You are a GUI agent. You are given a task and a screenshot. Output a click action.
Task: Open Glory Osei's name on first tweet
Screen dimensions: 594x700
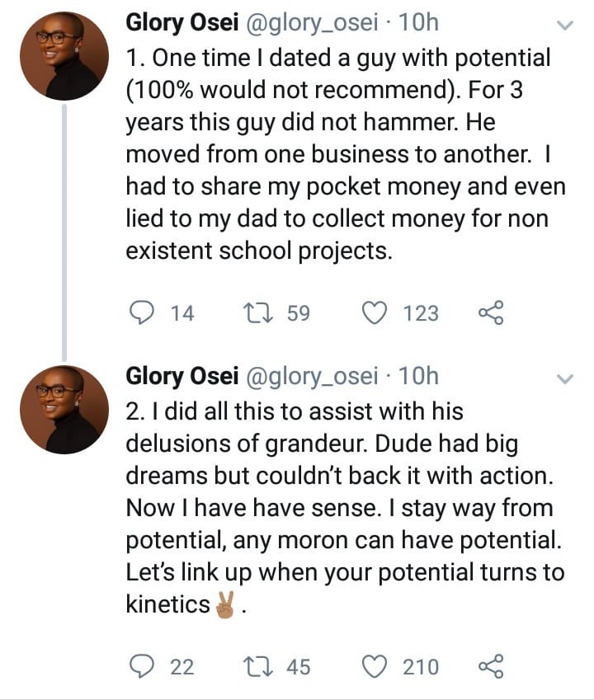(x=177, y=22)
